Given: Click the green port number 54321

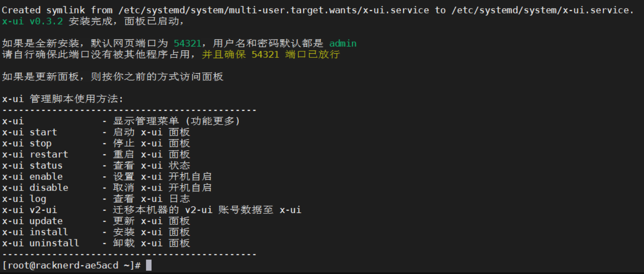Looking at the screenshot, I should point(187,44).
